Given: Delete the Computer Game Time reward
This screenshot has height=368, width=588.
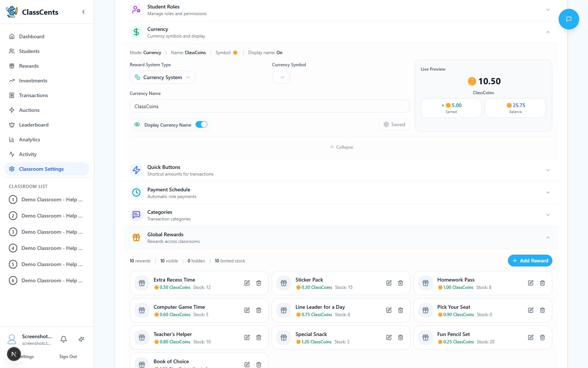Looking at the screenshot, I should click(259, 310).
